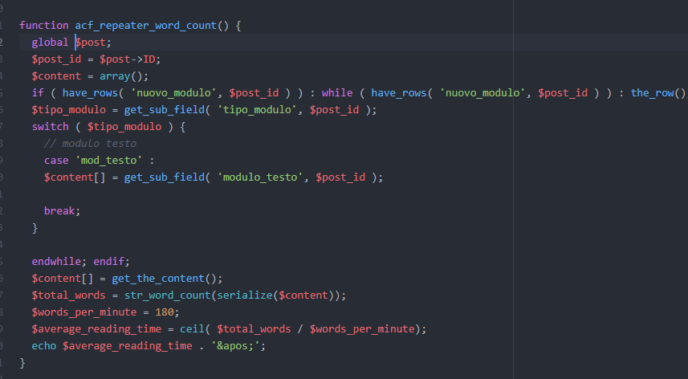The height and width of the screenshot is (379, 688).
Task: Click $words_per_minute on the line assigning 180
Action: (84, 312)
